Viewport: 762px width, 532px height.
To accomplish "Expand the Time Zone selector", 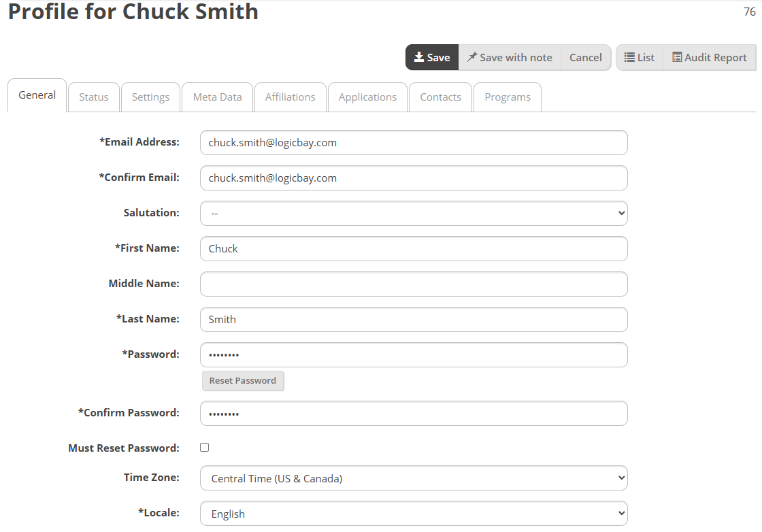I will [x=414, y=478].
